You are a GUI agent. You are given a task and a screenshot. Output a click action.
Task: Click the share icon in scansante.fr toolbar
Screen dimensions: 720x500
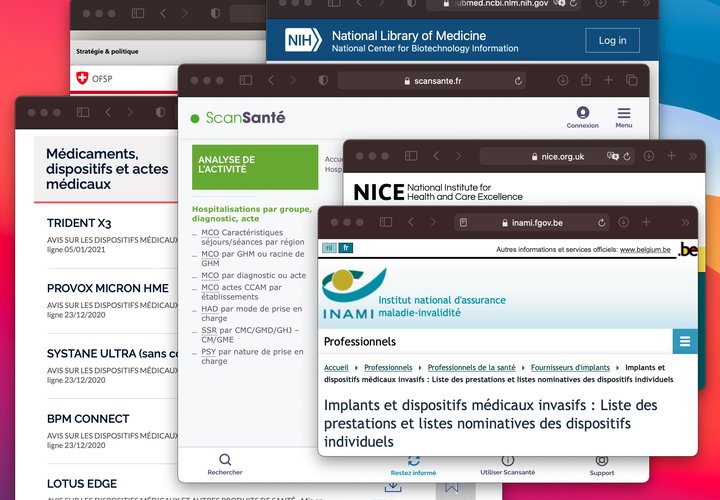click(x=586, y=80)
